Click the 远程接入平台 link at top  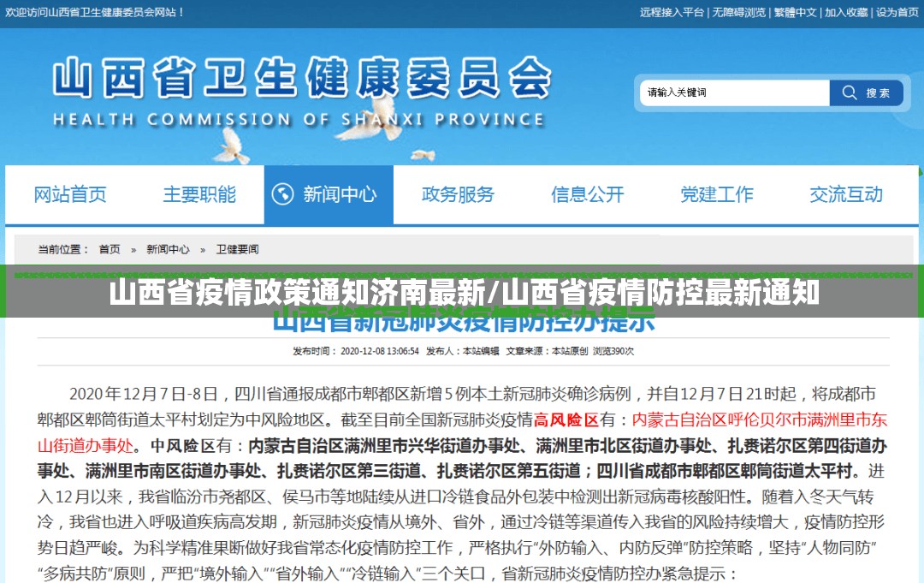point(672,12)
